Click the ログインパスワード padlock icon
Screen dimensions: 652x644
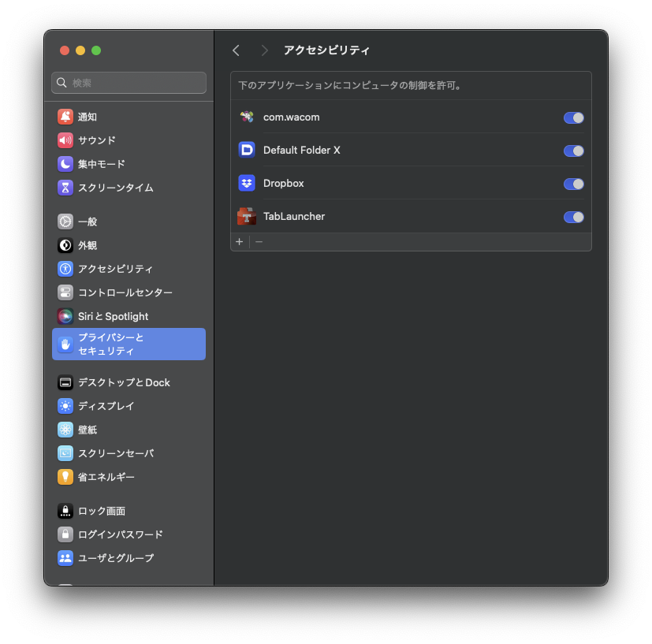65,534
